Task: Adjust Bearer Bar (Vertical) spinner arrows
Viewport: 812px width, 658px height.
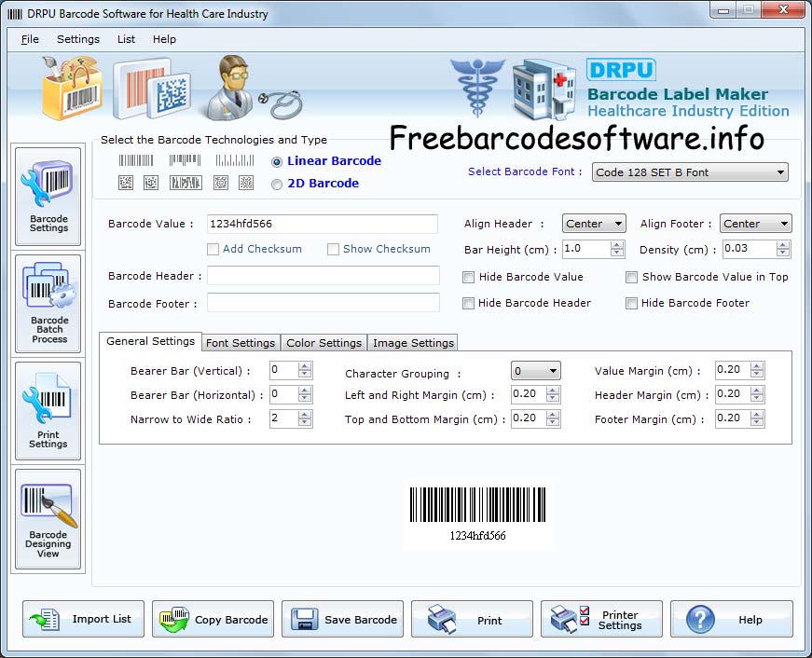Action: 305,370
